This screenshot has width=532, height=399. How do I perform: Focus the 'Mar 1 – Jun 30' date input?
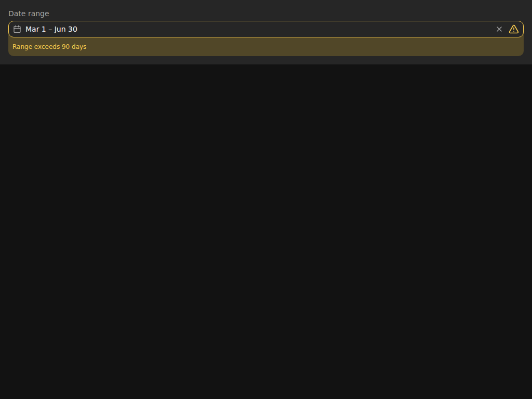click(x=266, y=29)
